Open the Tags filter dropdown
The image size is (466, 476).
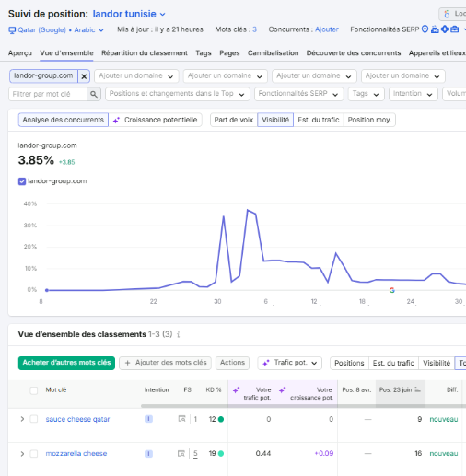point(366,94)
